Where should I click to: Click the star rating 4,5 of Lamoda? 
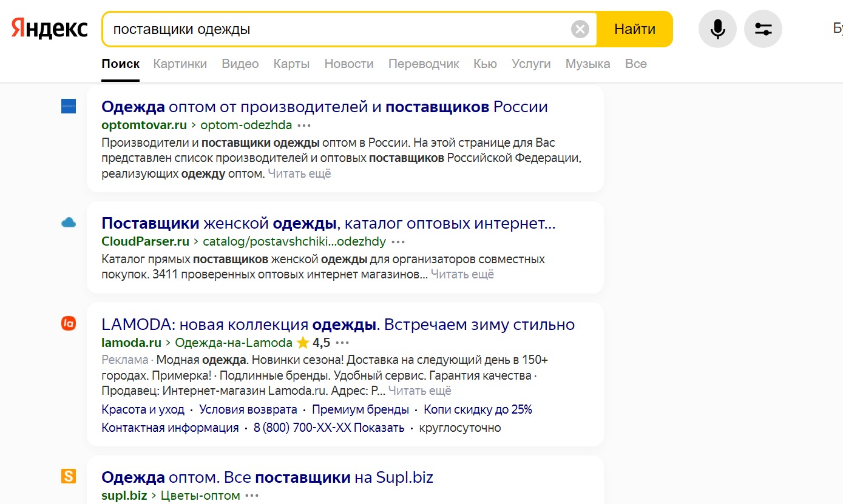click(313, 343)
